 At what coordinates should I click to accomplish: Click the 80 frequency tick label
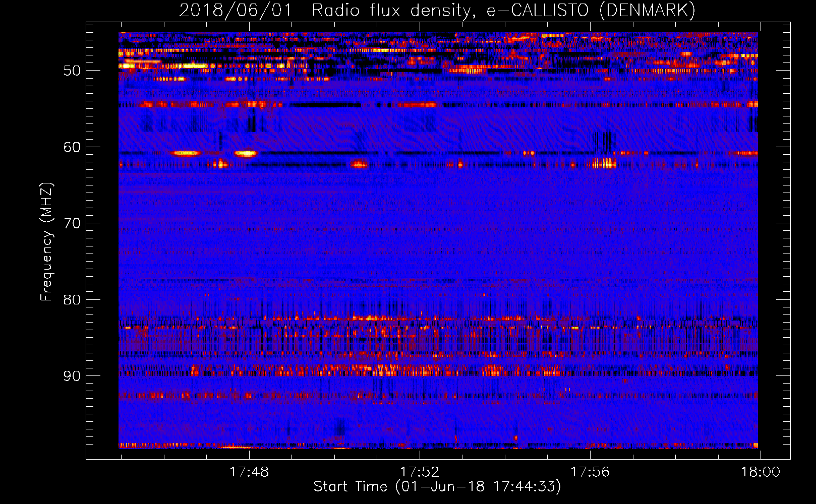[72, 300]
